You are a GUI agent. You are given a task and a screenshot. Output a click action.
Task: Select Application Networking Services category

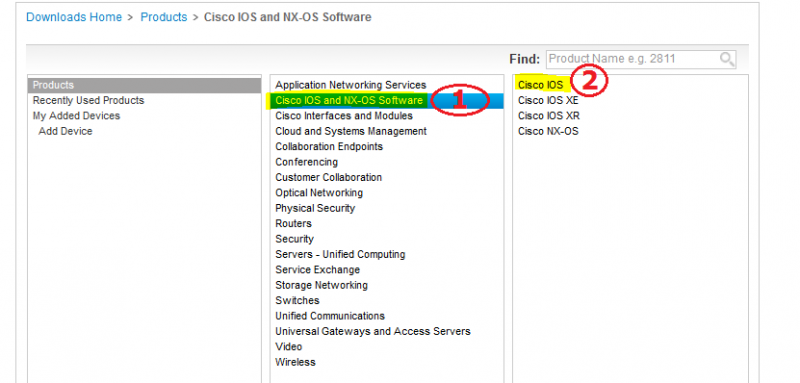[351, 85]
